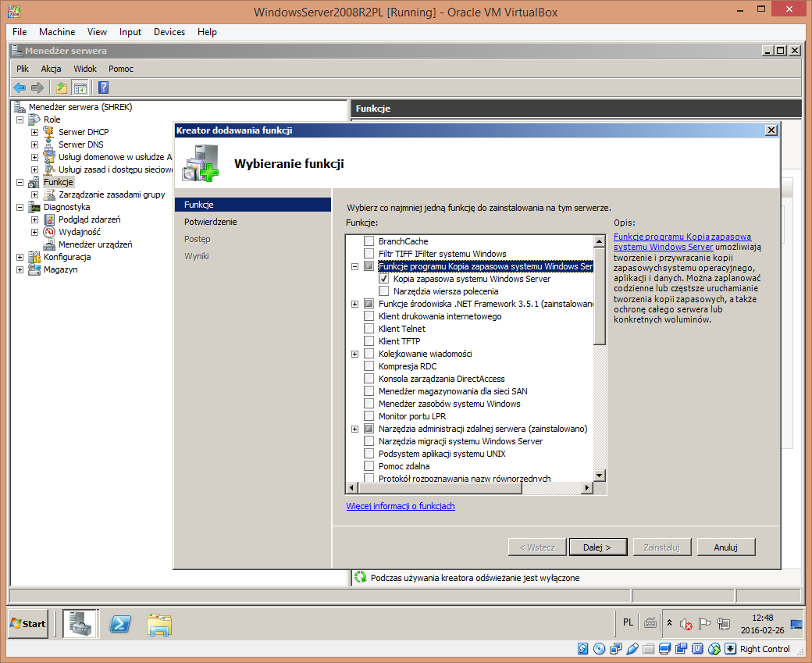Select the Potwierdzenie wizard step
The image size is (812, 663).
click(210, 222)
